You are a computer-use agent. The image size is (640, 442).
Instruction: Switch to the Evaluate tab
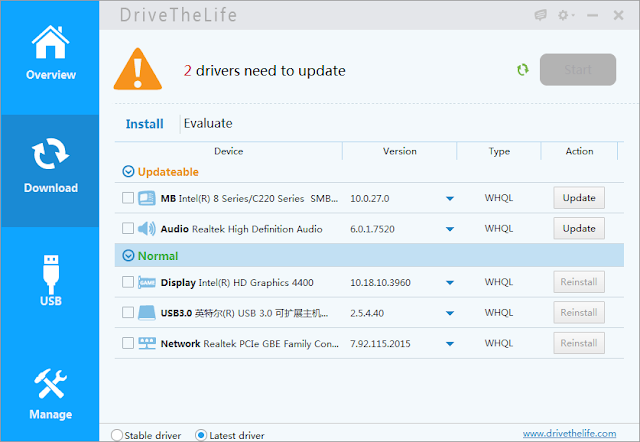pyautogui.click(x=208, y=123)
